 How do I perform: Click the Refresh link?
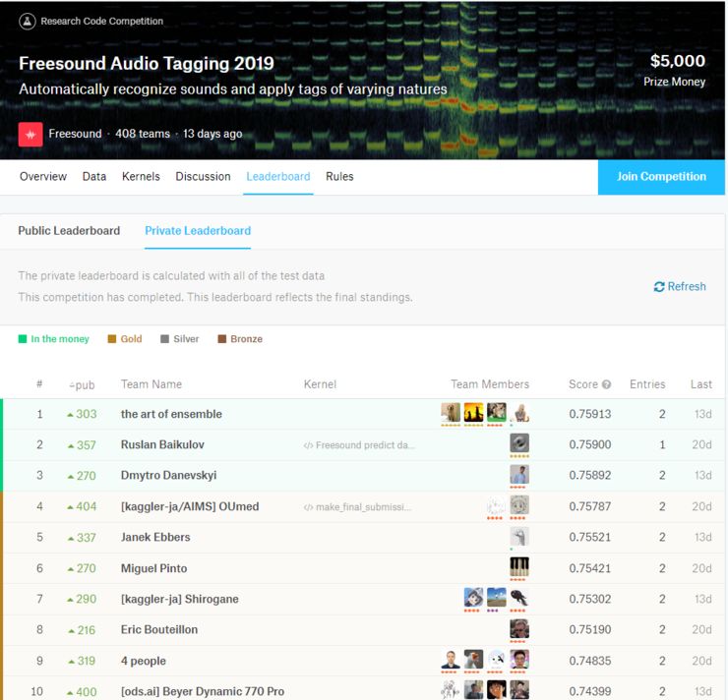pyautogui.click(x=680, y=287)
